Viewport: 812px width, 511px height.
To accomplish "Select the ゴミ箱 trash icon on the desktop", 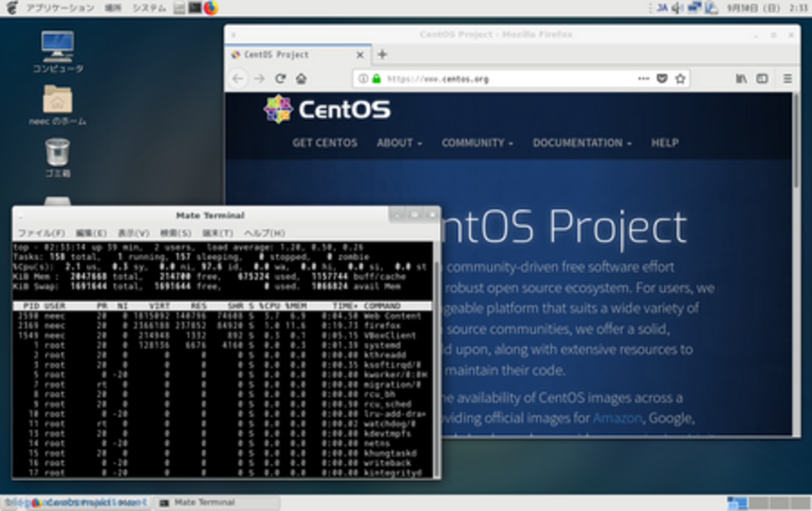I will (x=57, y=158).
